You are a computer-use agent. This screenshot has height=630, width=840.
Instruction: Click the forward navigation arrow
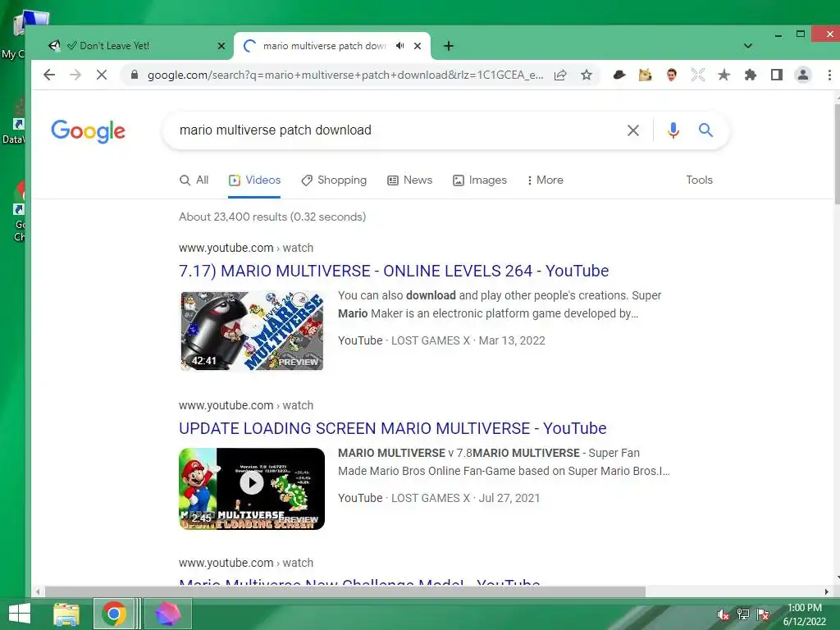[75, 75]
